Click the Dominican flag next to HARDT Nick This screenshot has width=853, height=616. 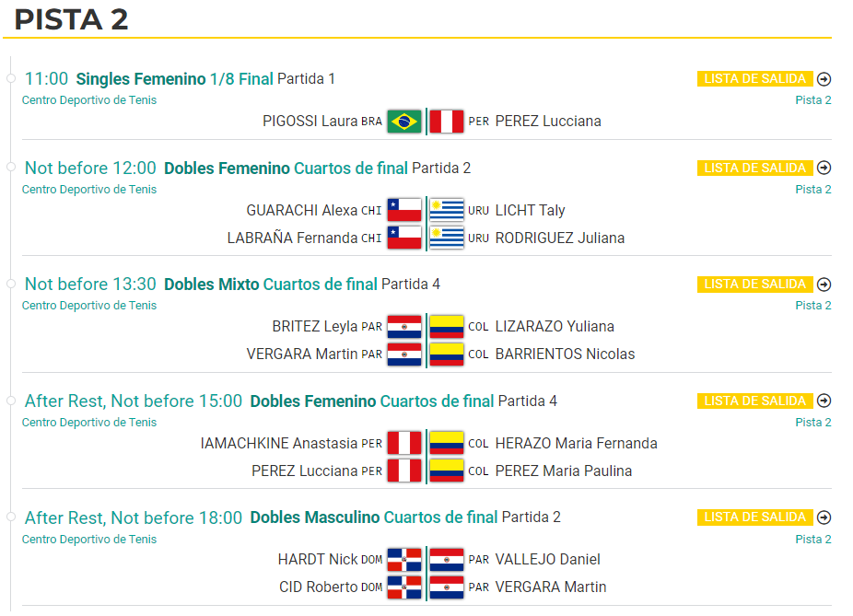click(404, 560)
